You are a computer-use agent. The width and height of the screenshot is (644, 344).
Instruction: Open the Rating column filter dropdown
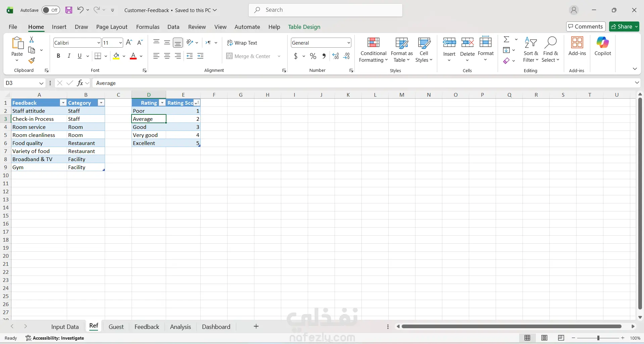point(162,103)
